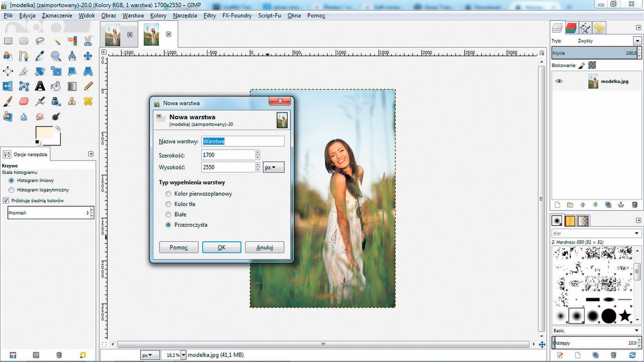Click the anchor layer icon in Layers panel
The height and width of the screenshot is (362, 644).
click(x=621, y=205)
